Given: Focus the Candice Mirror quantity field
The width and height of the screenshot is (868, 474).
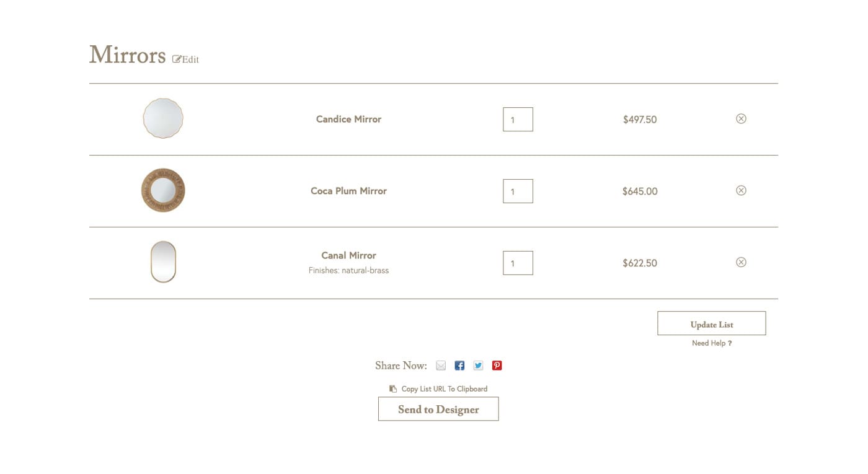Looking at the screenshot, I should [518, 120].
